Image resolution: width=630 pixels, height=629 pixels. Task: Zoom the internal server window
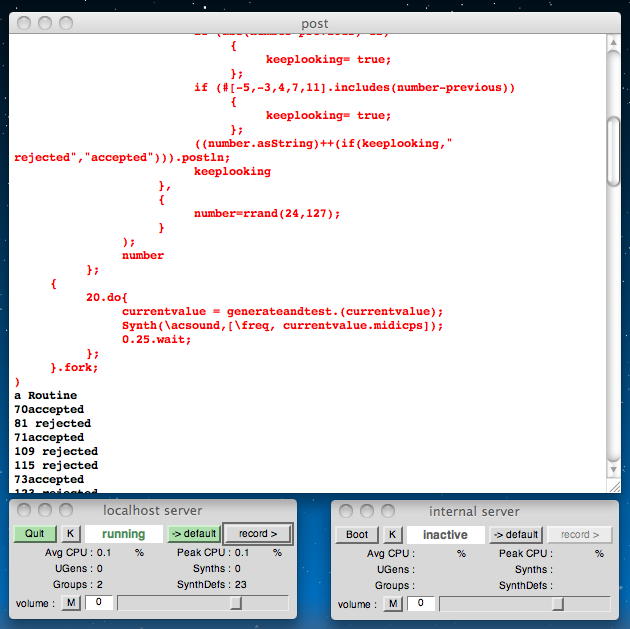point(388,511)
